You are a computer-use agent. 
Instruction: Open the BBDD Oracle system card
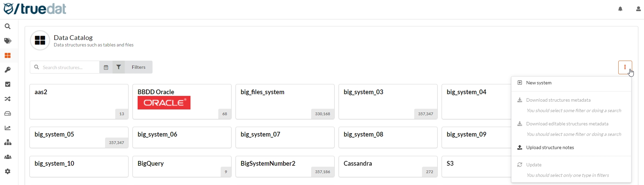[x=182, y=102]
